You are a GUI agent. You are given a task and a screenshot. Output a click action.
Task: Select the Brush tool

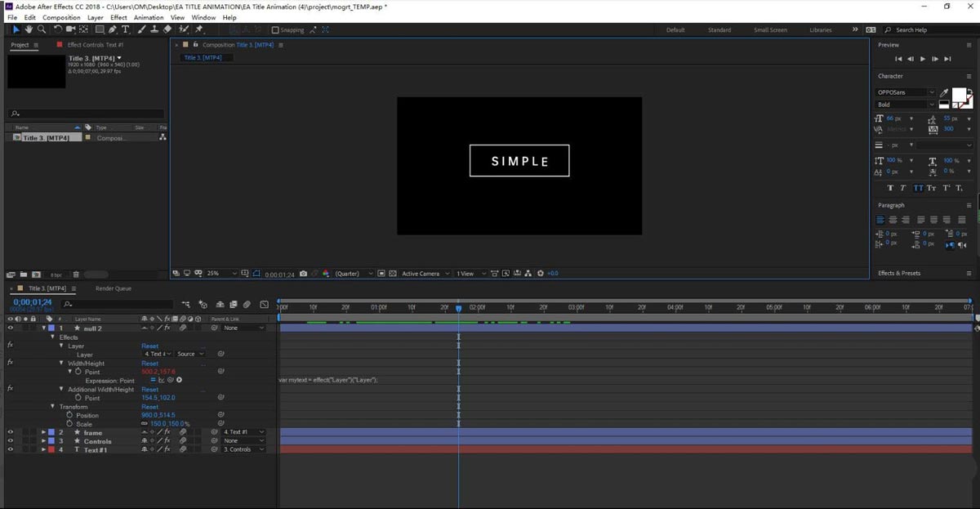tap(142, 29)
